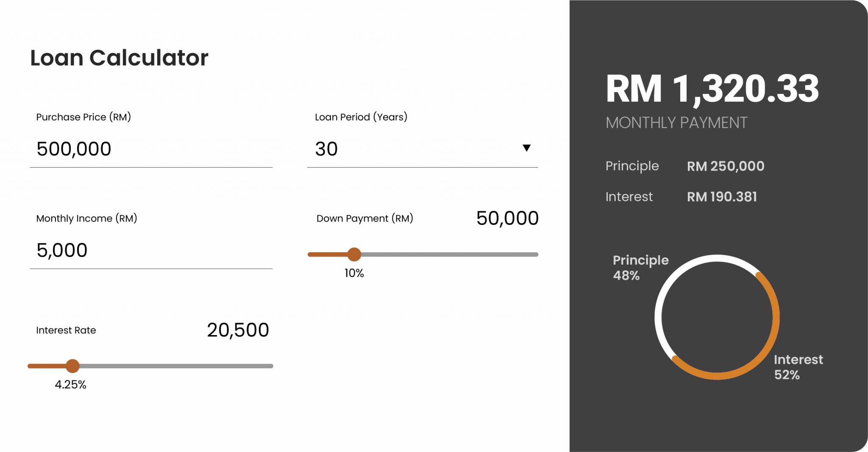Click the Principle RM 250,000 value
Screen dimensions: 868x452
(x=726, y=166)
